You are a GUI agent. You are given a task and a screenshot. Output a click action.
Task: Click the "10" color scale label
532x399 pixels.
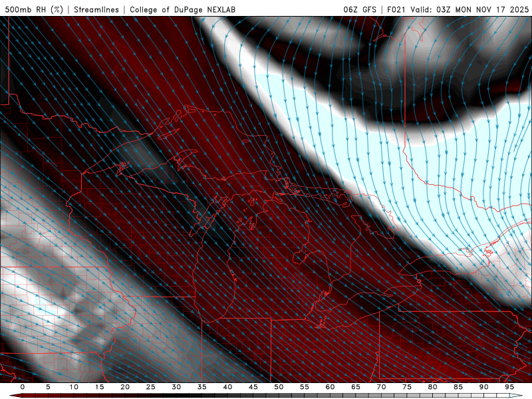[74, 387]
